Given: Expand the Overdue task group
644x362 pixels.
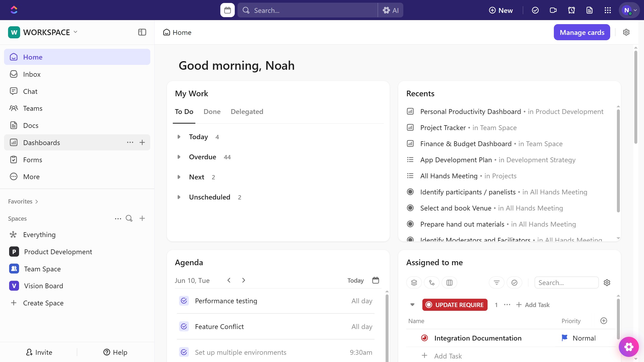Looking at the screenshot, I should pos(179,157).
